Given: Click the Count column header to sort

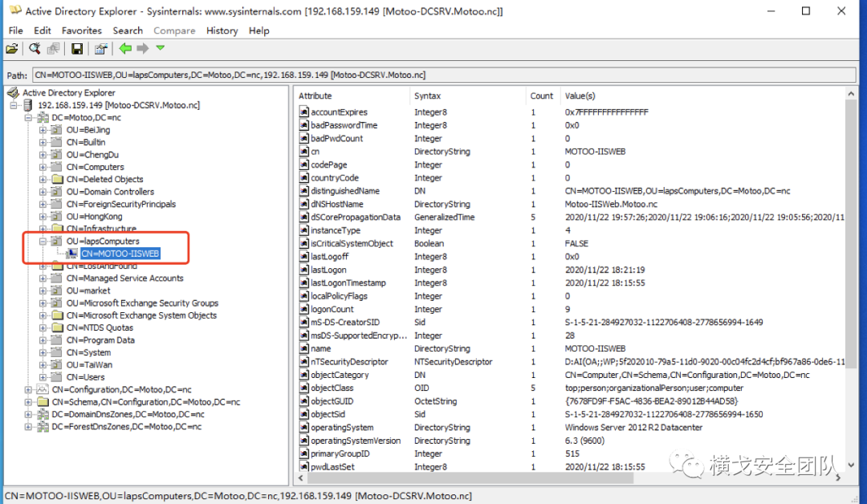Looking at the screenshot, I should click(541, 96).
